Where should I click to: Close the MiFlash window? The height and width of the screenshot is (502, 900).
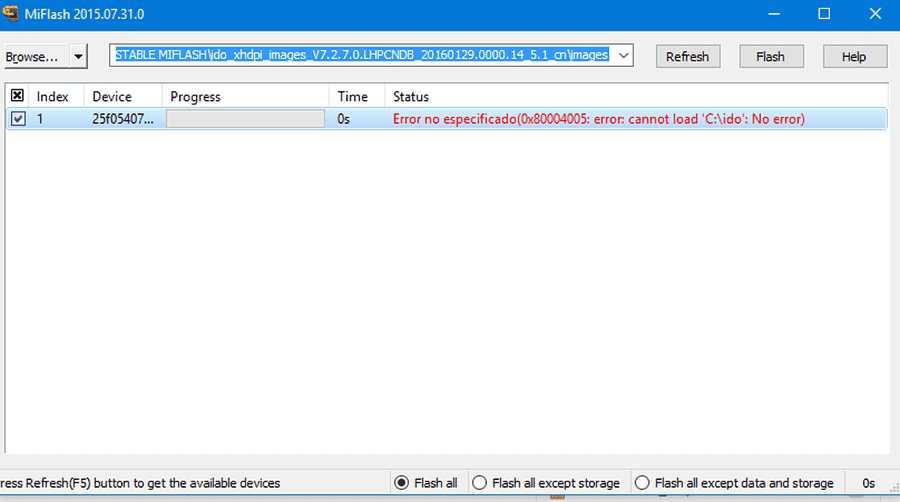pos(875,14)
